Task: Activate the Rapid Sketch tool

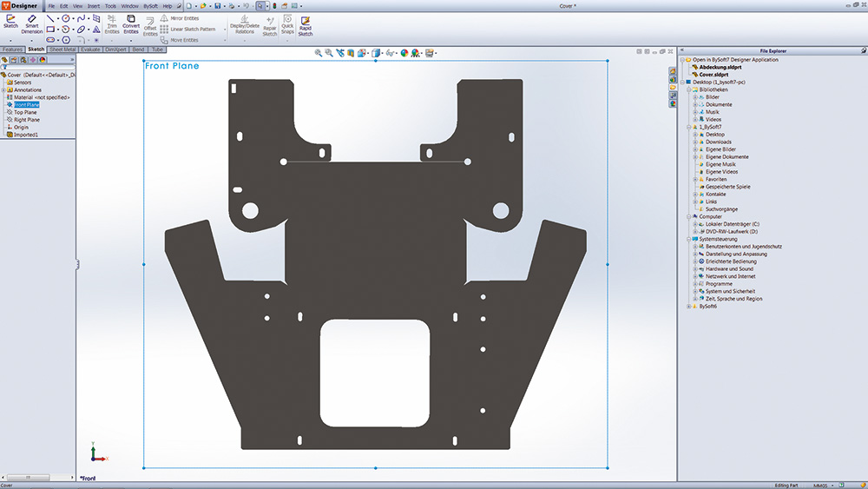Action: (305, 26)
